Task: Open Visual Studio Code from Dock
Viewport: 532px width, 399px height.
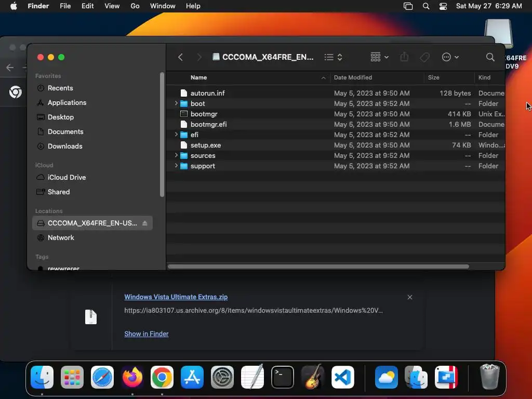Action: (343, 377)
